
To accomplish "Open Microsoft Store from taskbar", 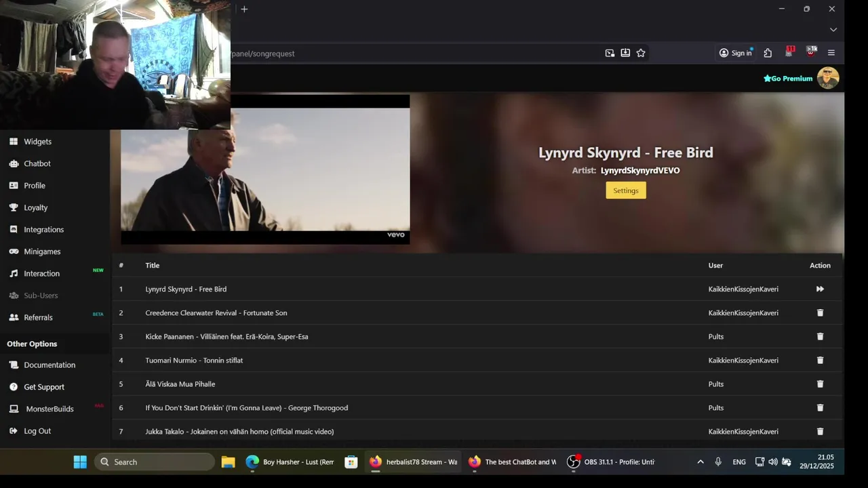I will (x=351, y=462).
